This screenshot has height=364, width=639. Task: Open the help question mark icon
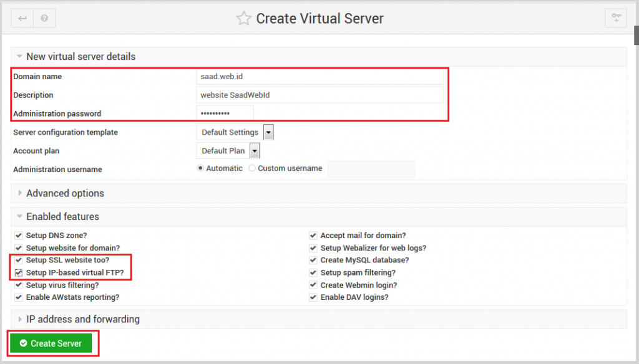(44, 18)
